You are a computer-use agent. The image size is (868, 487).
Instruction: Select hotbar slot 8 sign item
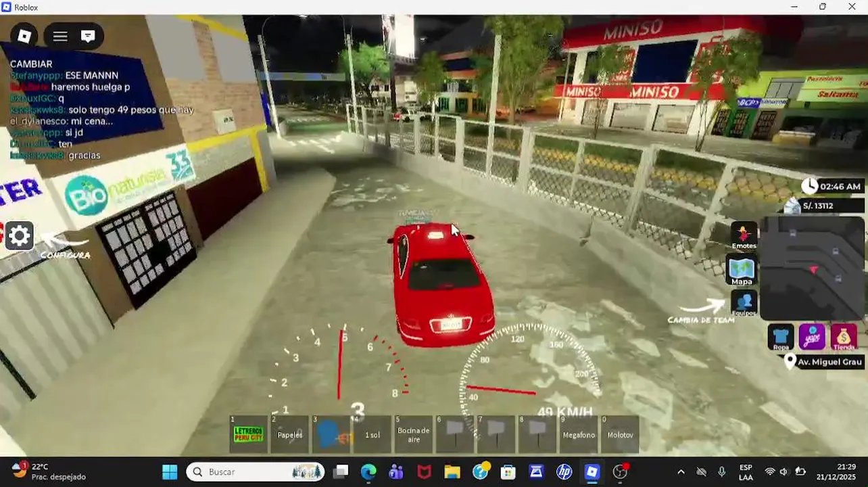point(537,434)
